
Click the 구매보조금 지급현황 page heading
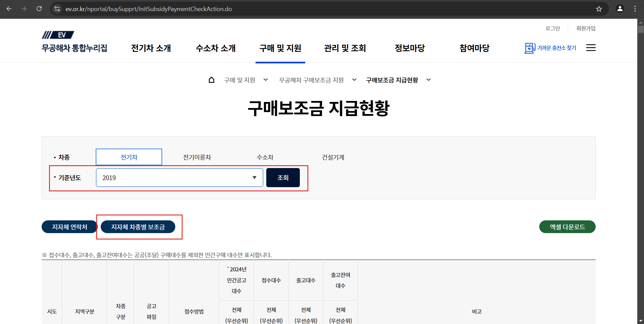[318, 108]
